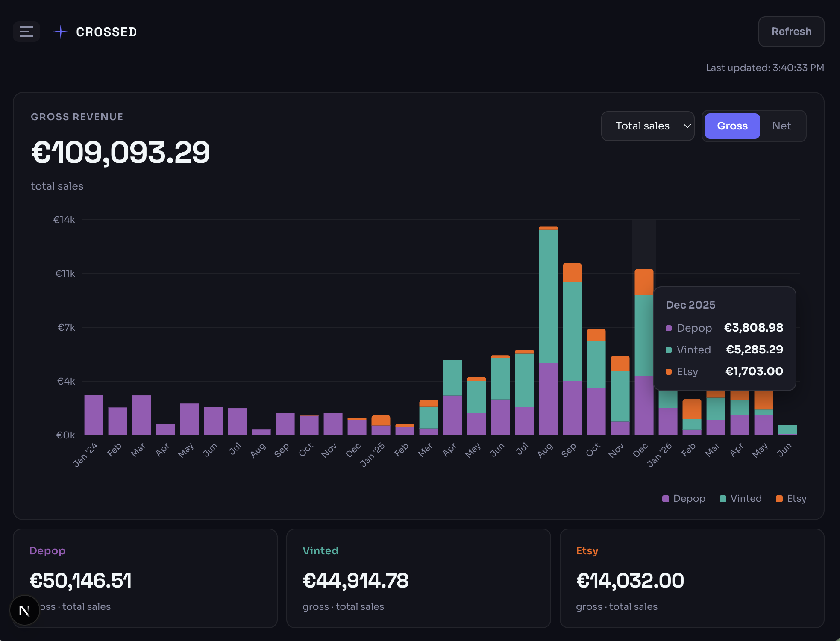The image size is (840, 641).
Task: Click the Jan '24 axis label
Action: coord(85,455)
